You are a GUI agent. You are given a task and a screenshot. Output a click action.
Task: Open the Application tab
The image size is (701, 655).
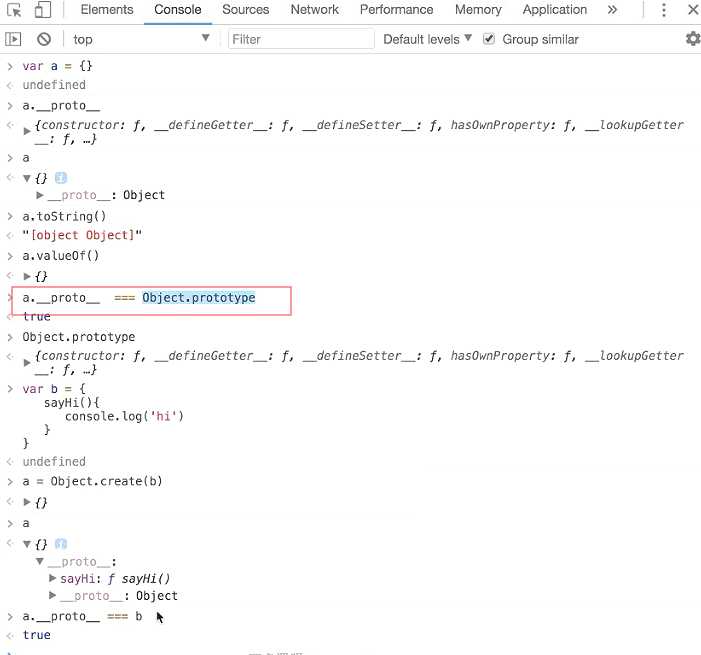point(554,10)
